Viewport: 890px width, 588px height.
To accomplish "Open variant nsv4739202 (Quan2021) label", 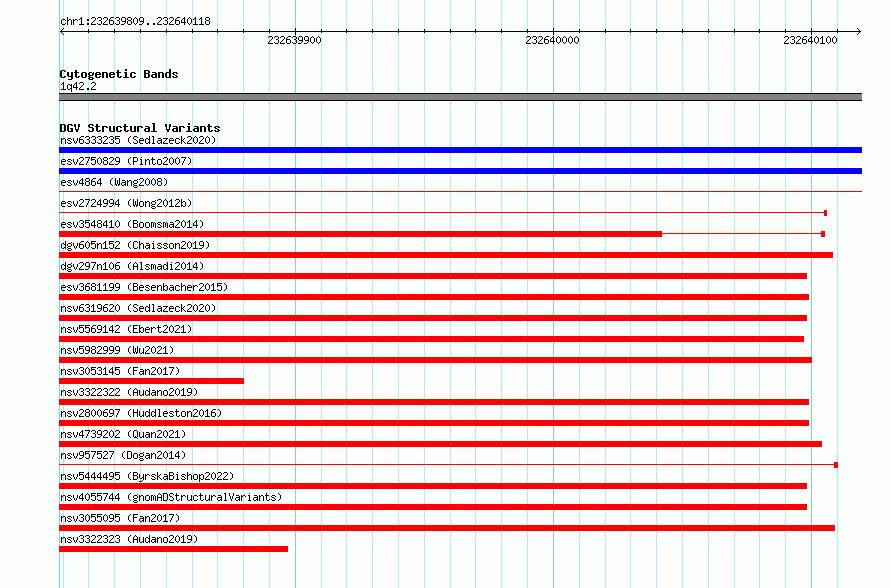I will pos(123,434).
